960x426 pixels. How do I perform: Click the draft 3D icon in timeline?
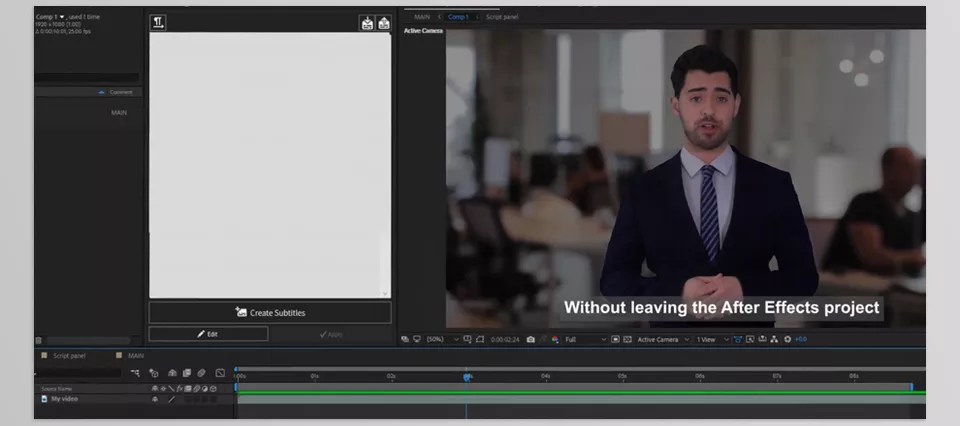click(154, 373)
